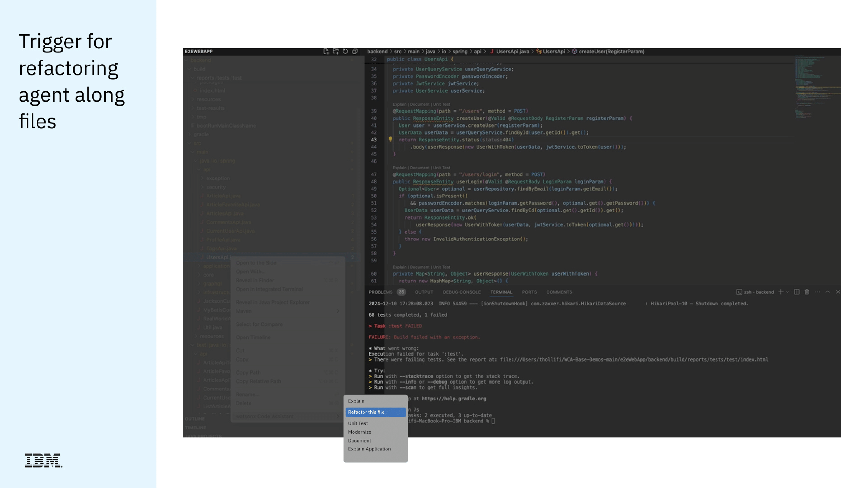This screenshot has width=868, height=488.
Task: Switch to the PROBLEMS tab
Action: 380,292
